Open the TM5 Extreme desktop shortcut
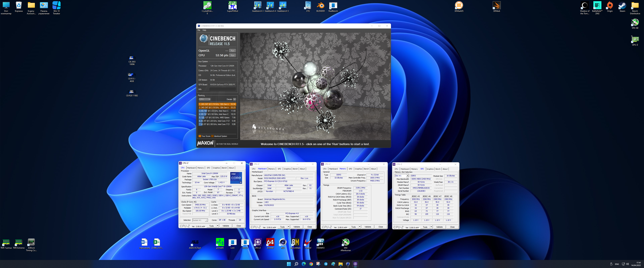Viewport: 644px width, 268px height. (x=19, y=244)
